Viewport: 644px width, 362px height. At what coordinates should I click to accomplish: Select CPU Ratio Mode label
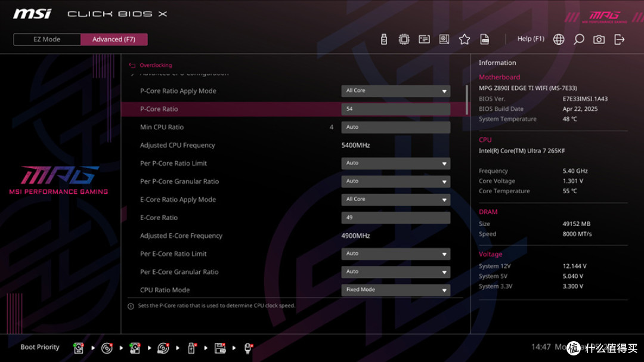tap(165, 290)
